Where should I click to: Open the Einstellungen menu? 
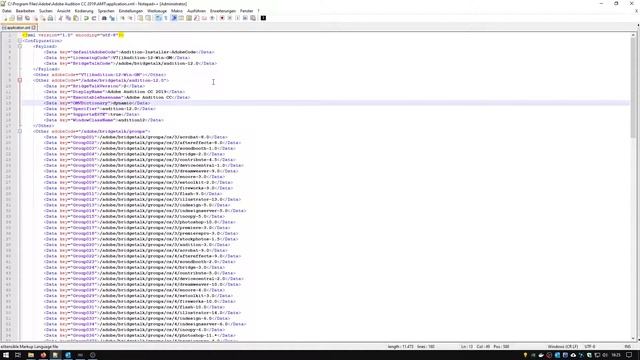[x=131, y=11]
